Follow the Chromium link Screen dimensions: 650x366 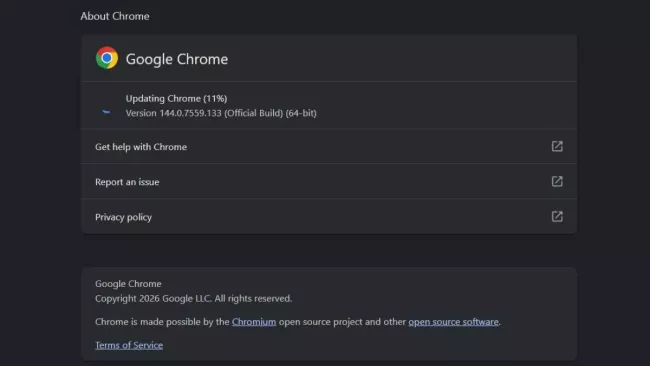tap(254, 322)
